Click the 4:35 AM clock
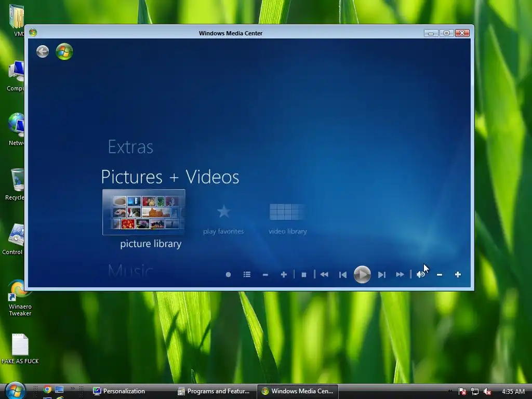This screenshot has height=399, width=532. (513, 392)
